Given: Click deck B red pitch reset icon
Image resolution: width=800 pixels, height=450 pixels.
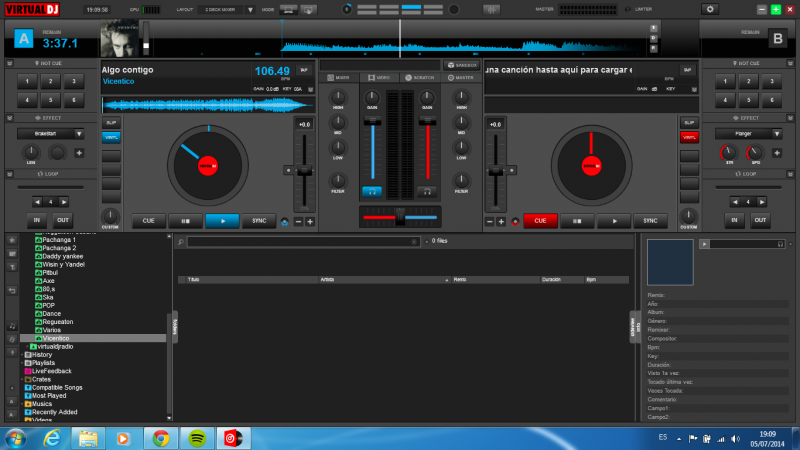Looking at the screenshot, I should (x=515, y=221).
